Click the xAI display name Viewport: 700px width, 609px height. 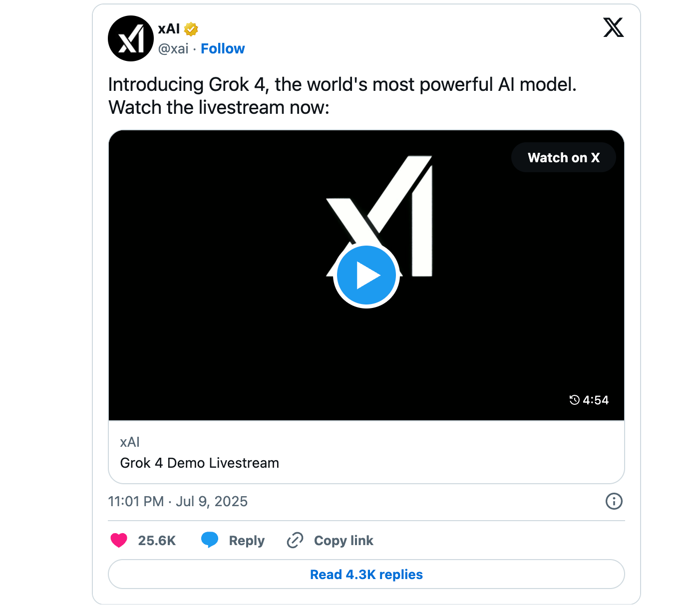pos(169,29)
